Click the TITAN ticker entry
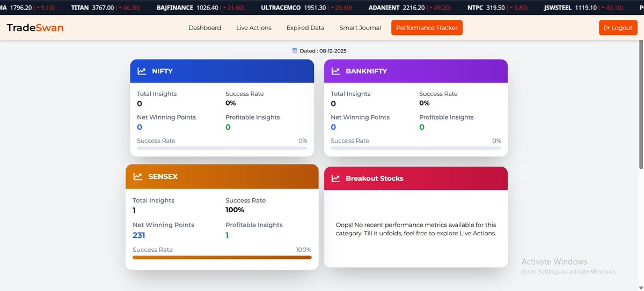Image resolution: width=644 pixels, height=291 pixels. pyautogui.click(x=106, y=8)
